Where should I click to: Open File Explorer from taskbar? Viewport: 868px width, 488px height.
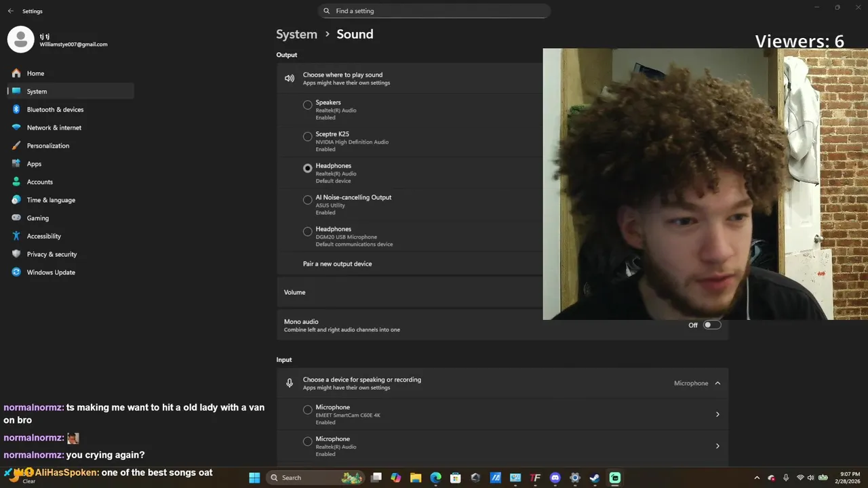(416, 478)
